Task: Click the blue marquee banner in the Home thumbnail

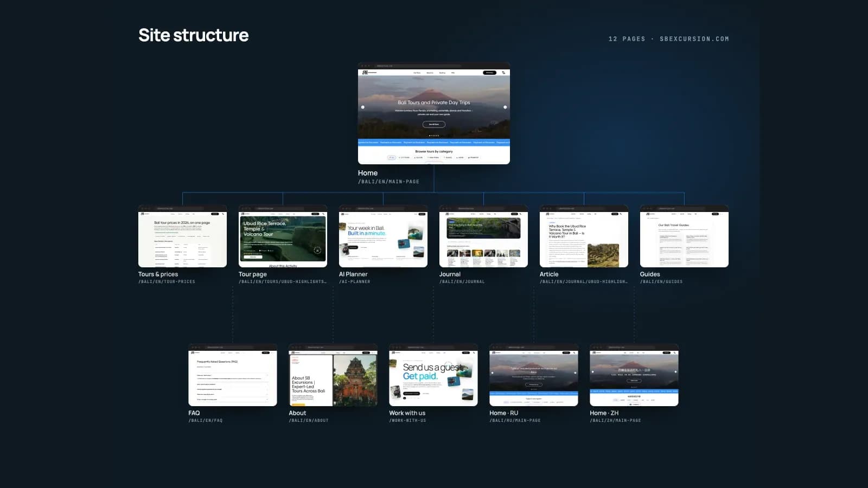Action: 434,143
